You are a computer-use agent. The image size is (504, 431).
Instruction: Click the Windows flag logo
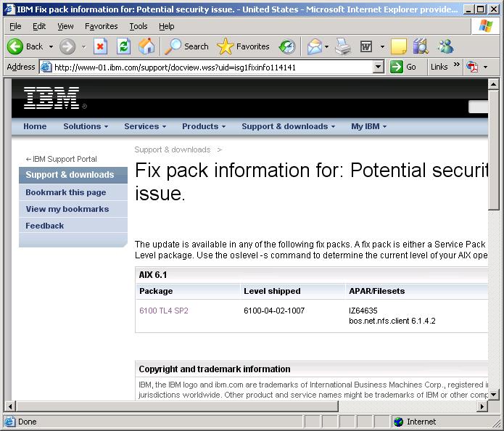point(485,26)
